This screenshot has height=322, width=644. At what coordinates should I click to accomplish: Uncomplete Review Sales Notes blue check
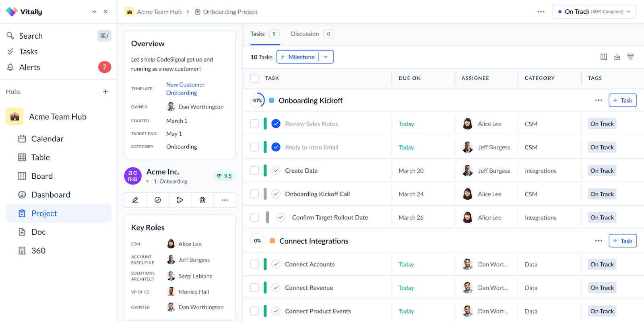click(276, 124)
